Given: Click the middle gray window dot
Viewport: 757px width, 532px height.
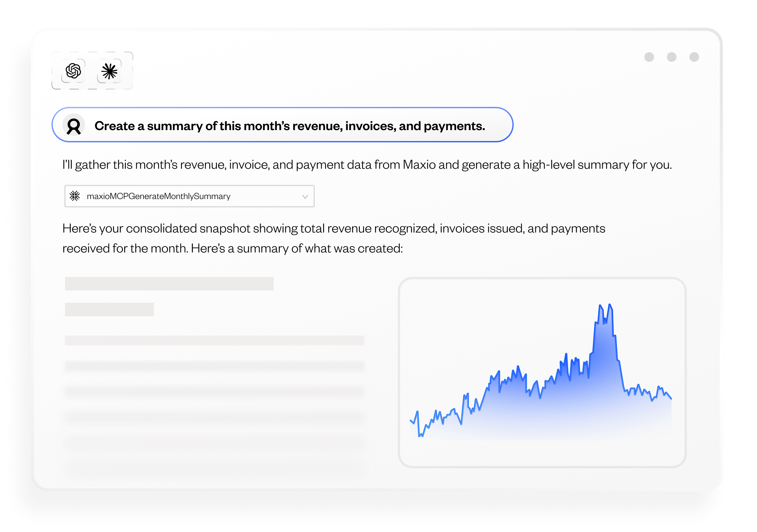Looking at the screenshot, I should [671, 57].
